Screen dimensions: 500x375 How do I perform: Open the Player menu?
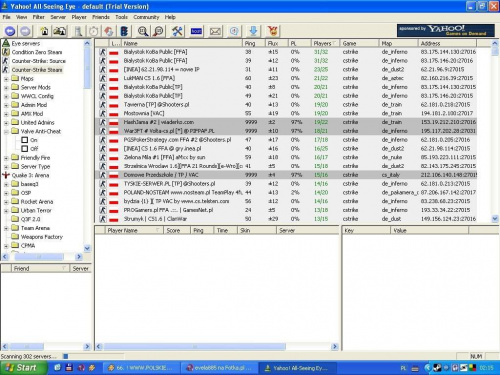point(79,17)
